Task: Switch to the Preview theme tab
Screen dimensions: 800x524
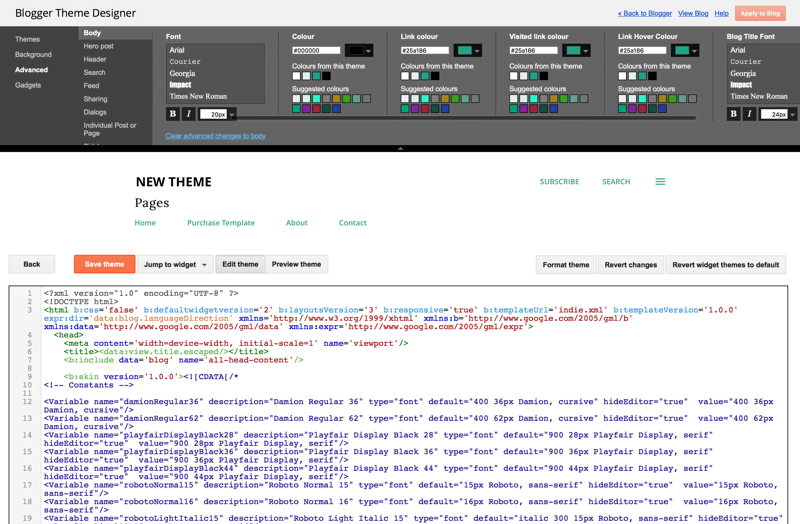Action: [x=296, y=264]
